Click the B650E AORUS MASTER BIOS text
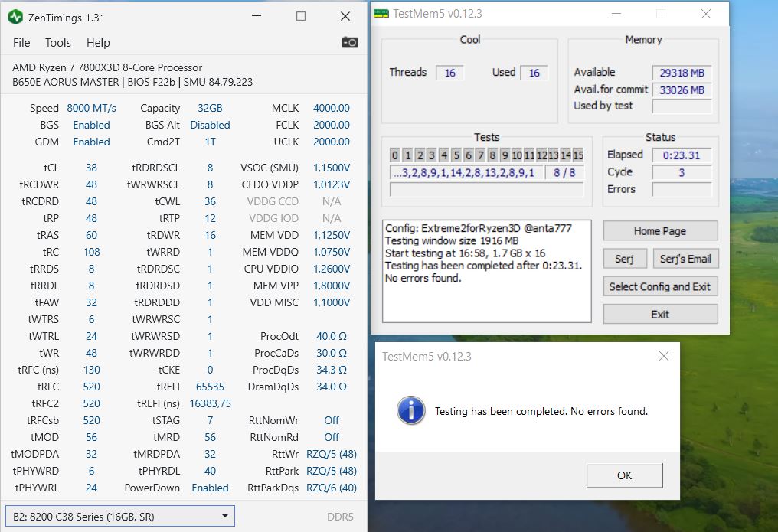 click(x=132, y=82)
